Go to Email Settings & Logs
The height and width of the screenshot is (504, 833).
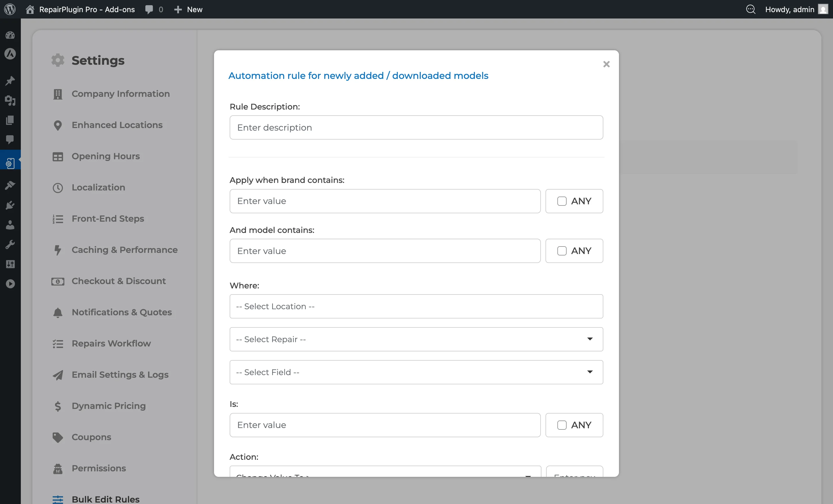click(x=120, y=375)
